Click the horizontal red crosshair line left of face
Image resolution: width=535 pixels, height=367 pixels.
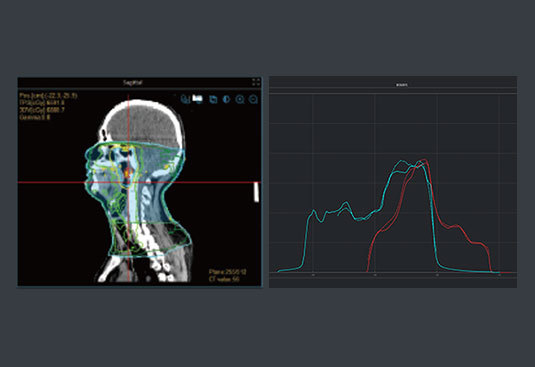point(51,182)
